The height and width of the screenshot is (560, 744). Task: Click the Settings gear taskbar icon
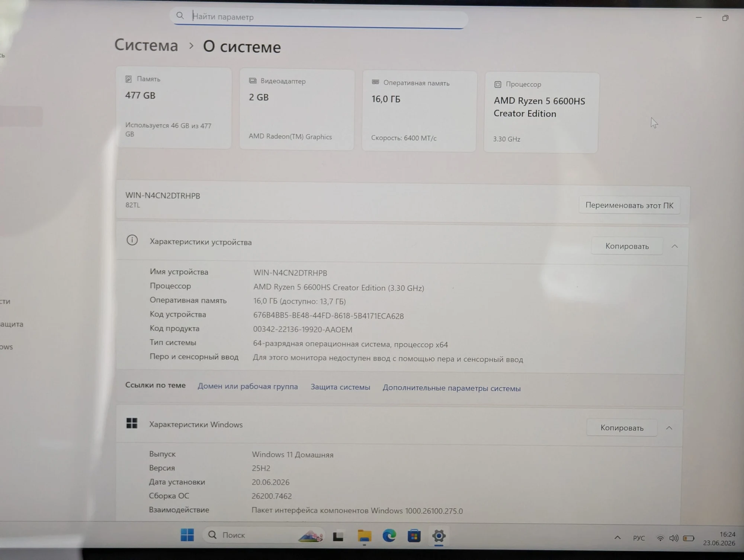tap(439, 536)
